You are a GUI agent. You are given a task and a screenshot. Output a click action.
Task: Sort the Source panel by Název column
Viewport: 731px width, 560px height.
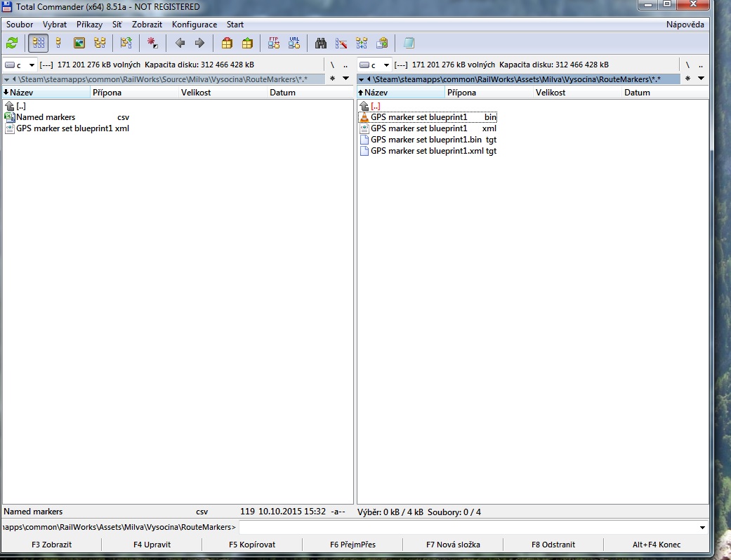(46, 92)
